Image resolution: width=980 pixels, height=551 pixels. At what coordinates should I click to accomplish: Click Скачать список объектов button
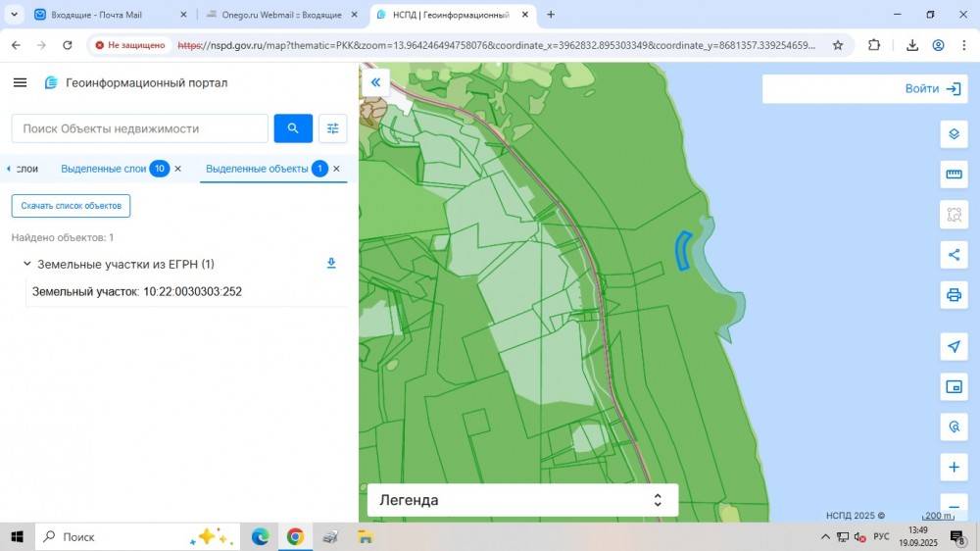(71, 206)
